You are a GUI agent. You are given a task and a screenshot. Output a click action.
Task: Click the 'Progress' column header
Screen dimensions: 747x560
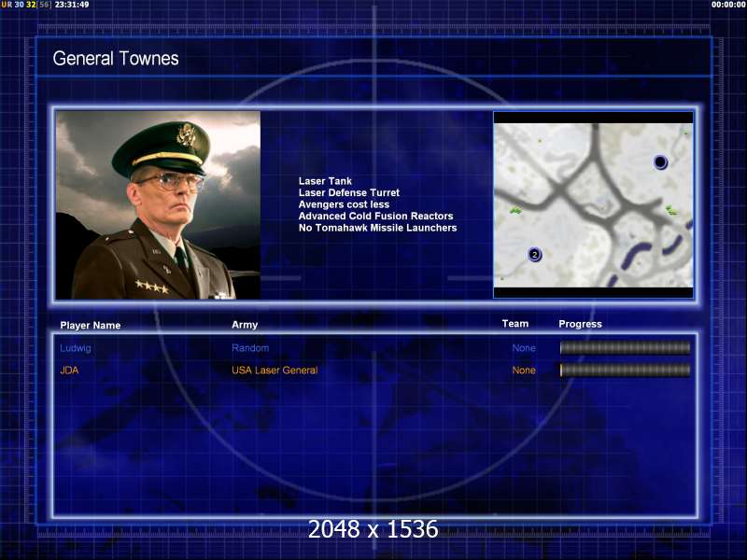[580, 324]
